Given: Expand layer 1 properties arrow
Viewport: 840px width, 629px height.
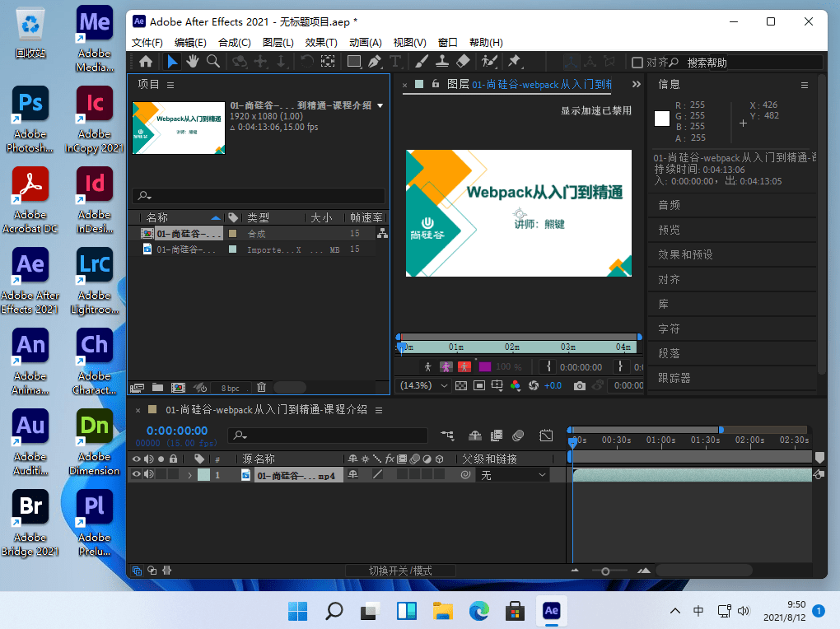Looking at the screenshot, I should pyautogui.click(x=189, y=475).
